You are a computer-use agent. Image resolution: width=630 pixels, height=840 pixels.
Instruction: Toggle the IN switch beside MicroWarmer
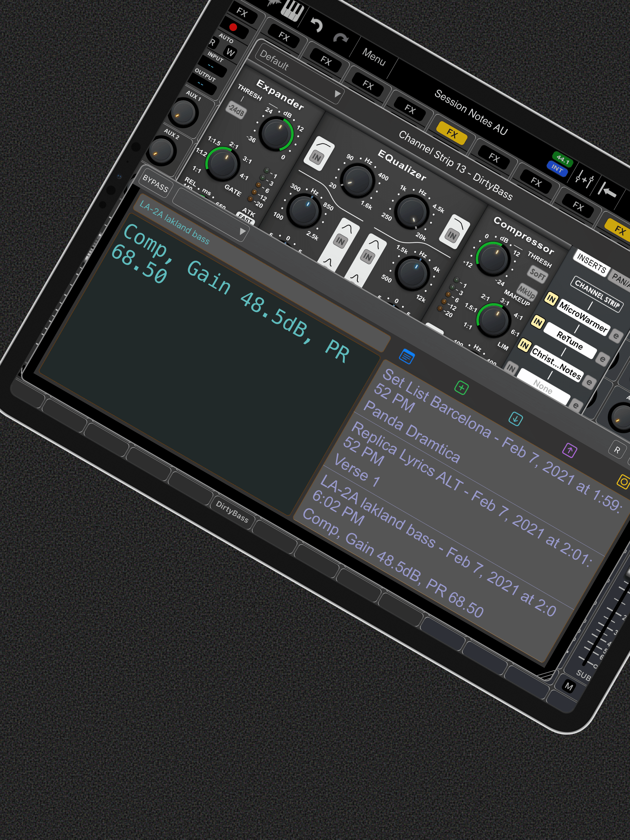pyautogui.click(x=551, y=299)
